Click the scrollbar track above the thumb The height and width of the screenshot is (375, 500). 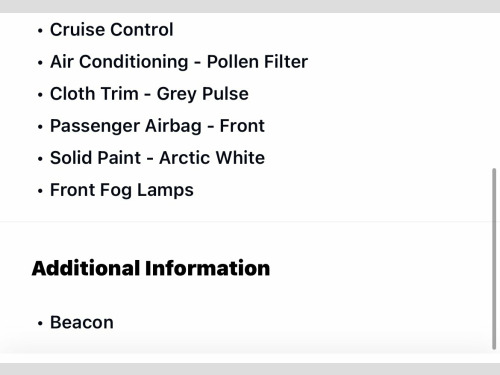(494, 91)
